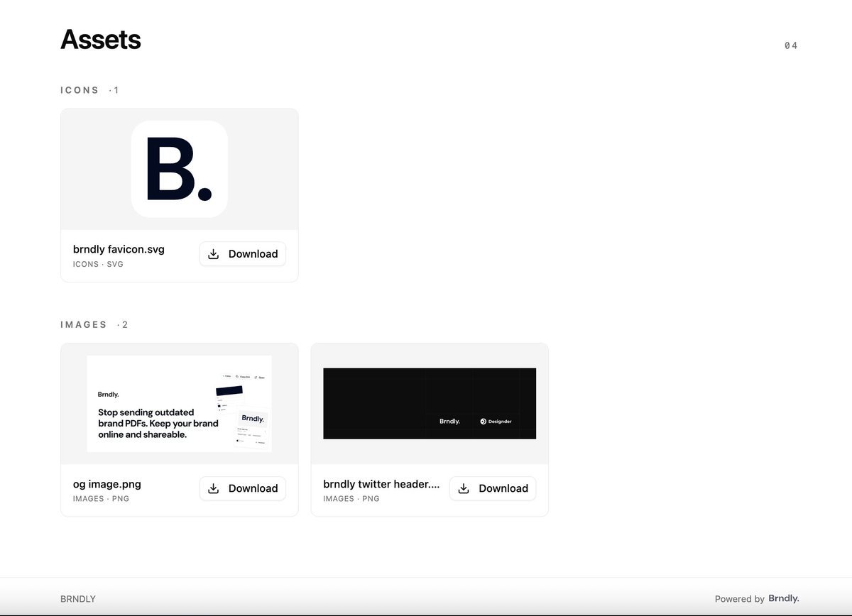The width and height of the screenshot is (852, 616).
Task: Open the brndly favicon B. thumbnail
Action: (180, 169)
